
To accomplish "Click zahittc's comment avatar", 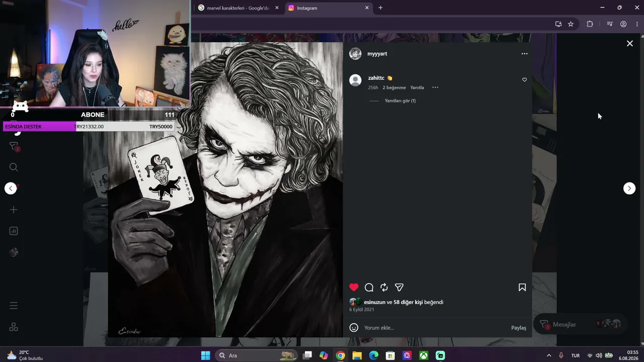I will point(355,80).
